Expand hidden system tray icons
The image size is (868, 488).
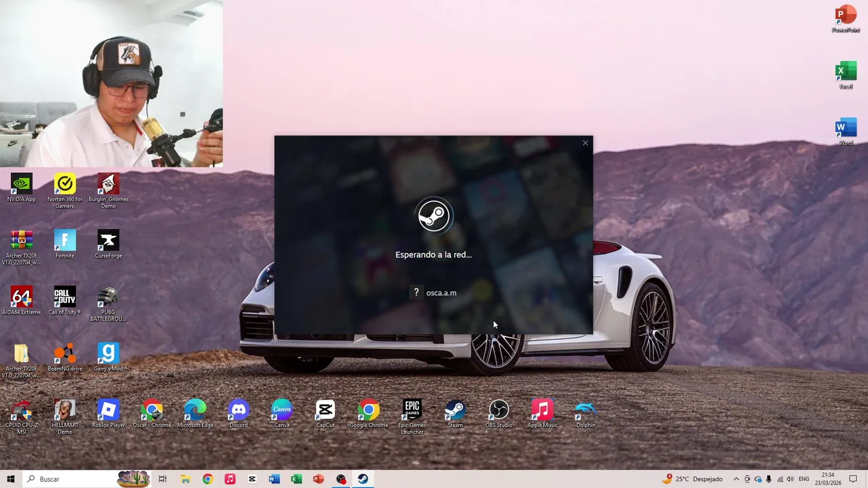(736, 479)
